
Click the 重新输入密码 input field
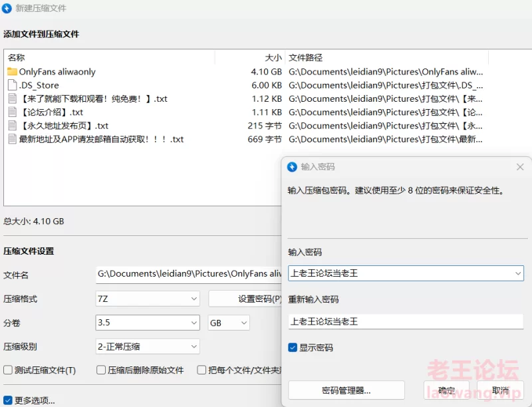pos(406,321)
